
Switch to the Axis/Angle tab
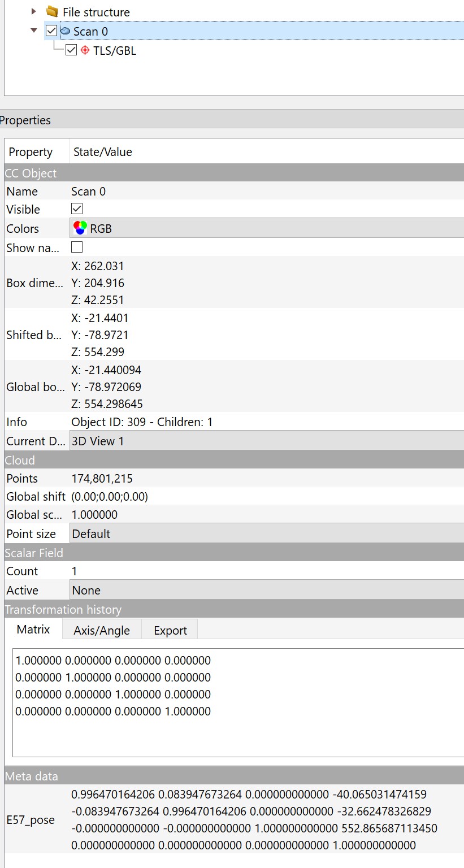[101, 630]
